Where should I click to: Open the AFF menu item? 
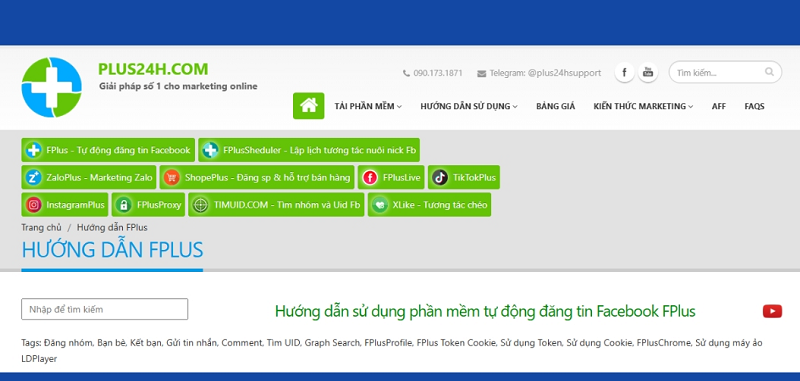tap(718, 106)
